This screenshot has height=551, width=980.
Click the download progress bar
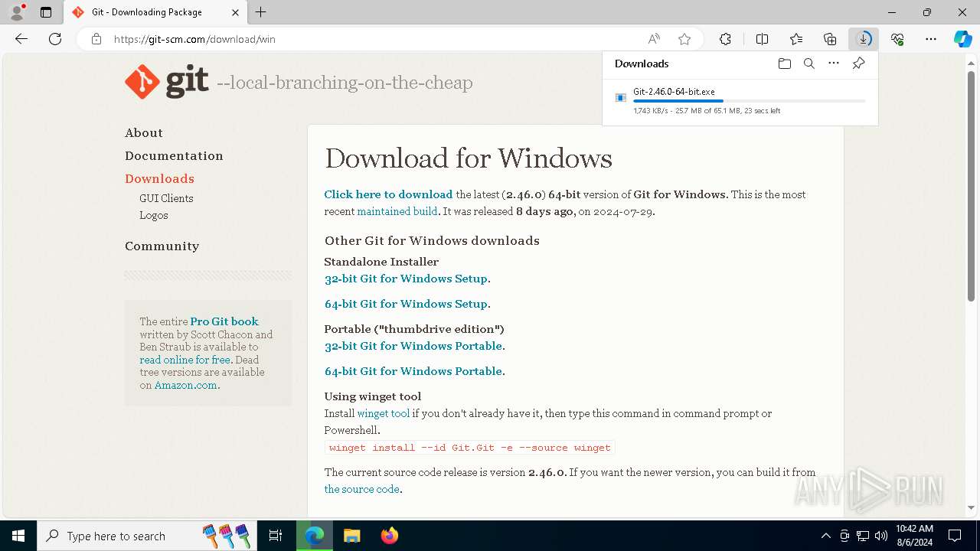pos(750,101)
